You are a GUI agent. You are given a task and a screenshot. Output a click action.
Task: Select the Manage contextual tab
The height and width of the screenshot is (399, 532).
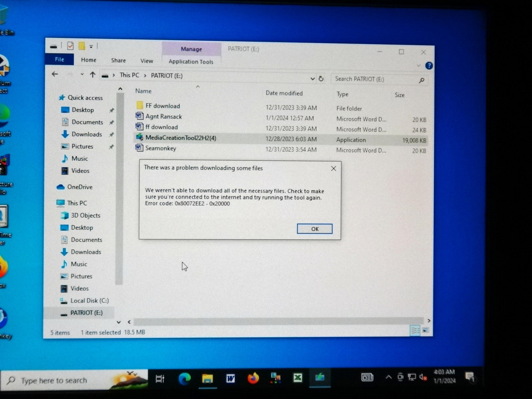tap(191, 49)
